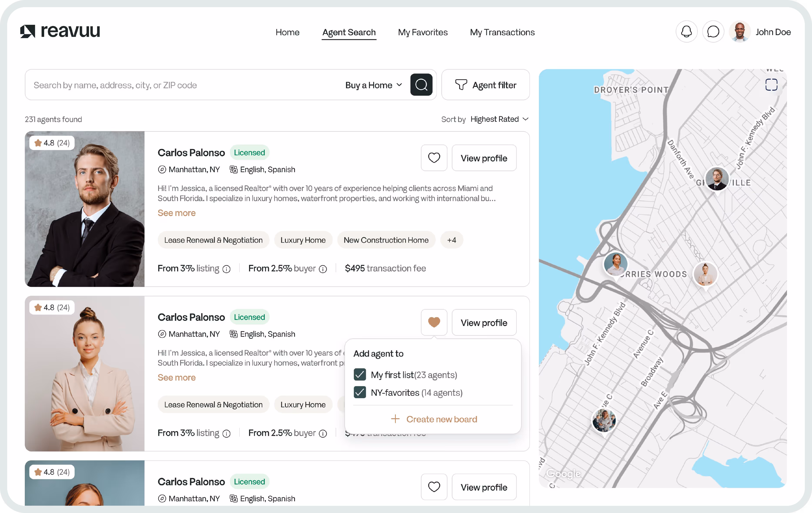This screenshot has height=513, width=812.
Task: Run the search with the magnifier button
Action: 421,85
